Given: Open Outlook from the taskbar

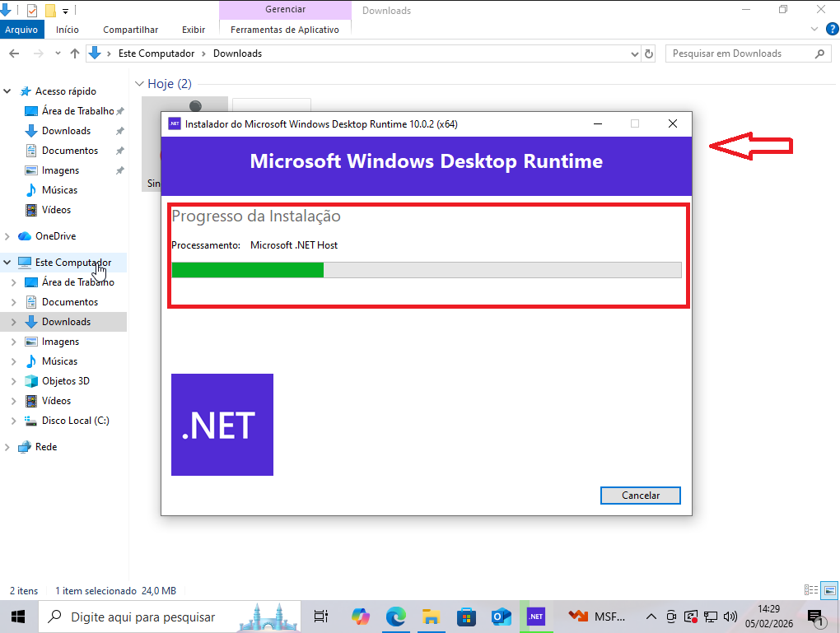Looking at the screenshot, I should (x=501, y=617).
